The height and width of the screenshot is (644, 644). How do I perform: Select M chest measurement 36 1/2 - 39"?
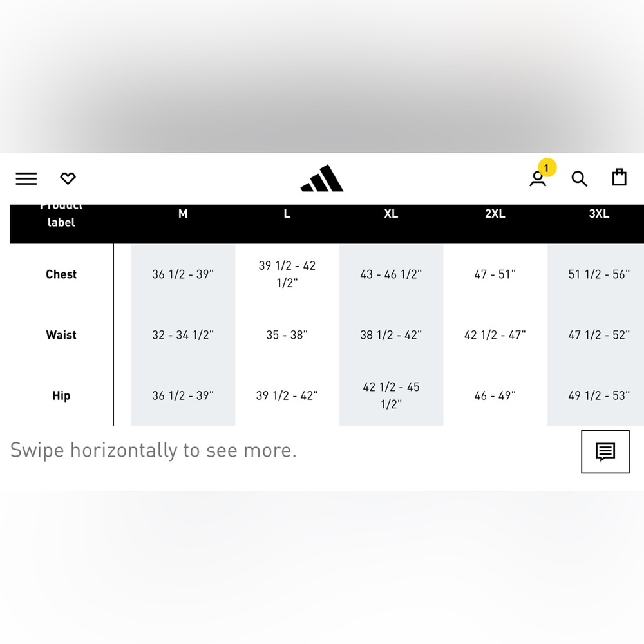(183, 274)
